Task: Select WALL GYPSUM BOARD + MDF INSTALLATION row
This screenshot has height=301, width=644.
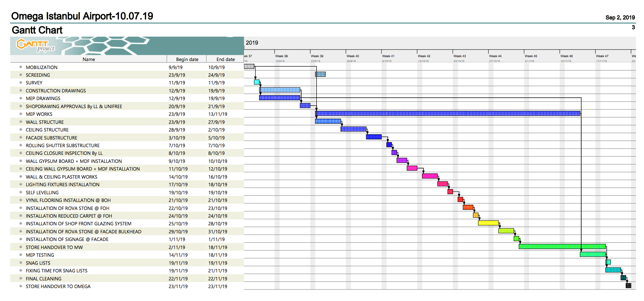Action: click(127, 161)
